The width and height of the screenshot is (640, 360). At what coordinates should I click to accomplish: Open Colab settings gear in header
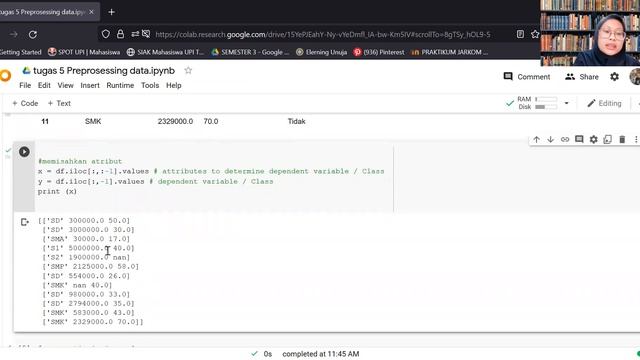pyautogui.click(x=614, y=77)
